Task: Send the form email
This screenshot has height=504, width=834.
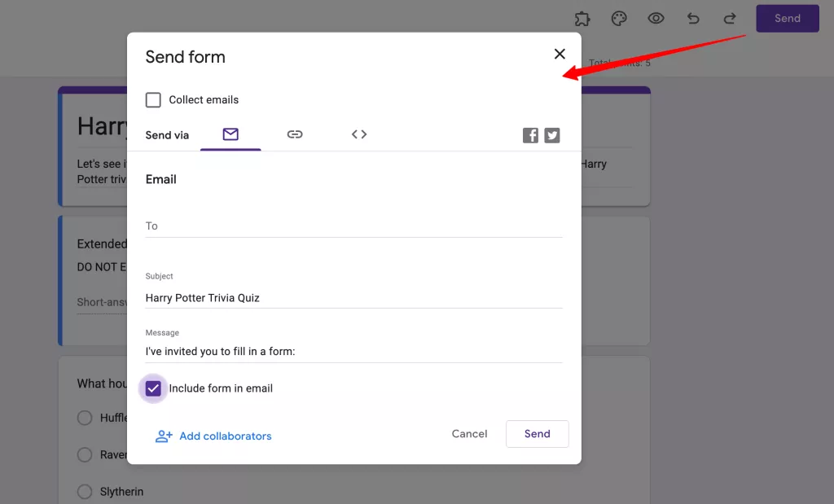Action: tap(537, 434)
